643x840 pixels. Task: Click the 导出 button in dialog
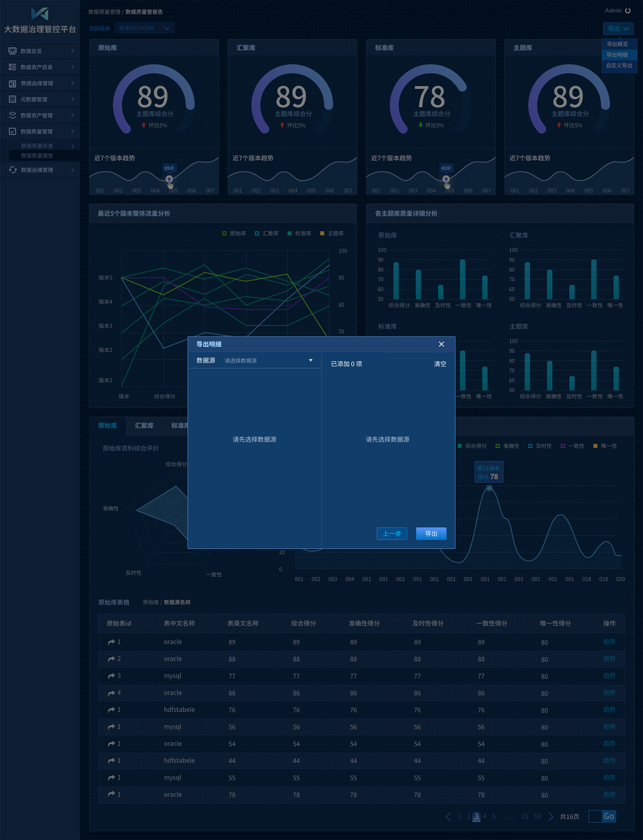[x=431, y=534]
